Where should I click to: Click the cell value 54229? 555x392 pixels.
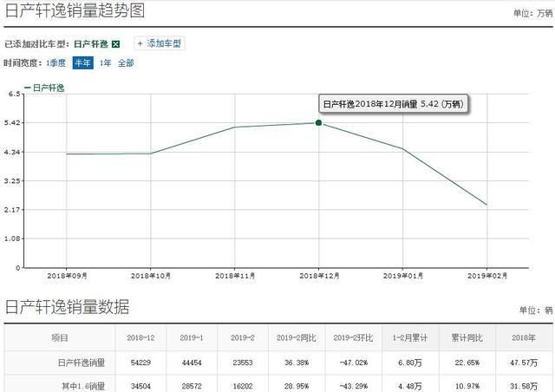[140, 363]
